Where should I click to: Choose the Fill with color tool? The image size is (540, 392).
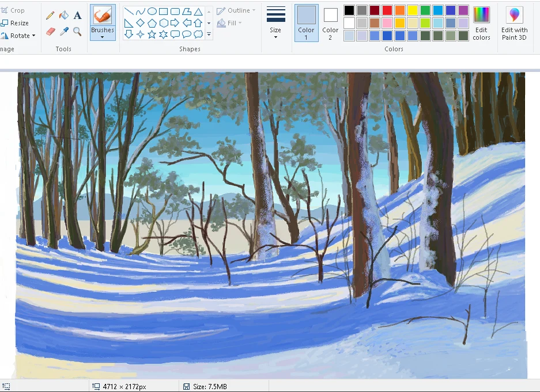(x=64, y=15)
